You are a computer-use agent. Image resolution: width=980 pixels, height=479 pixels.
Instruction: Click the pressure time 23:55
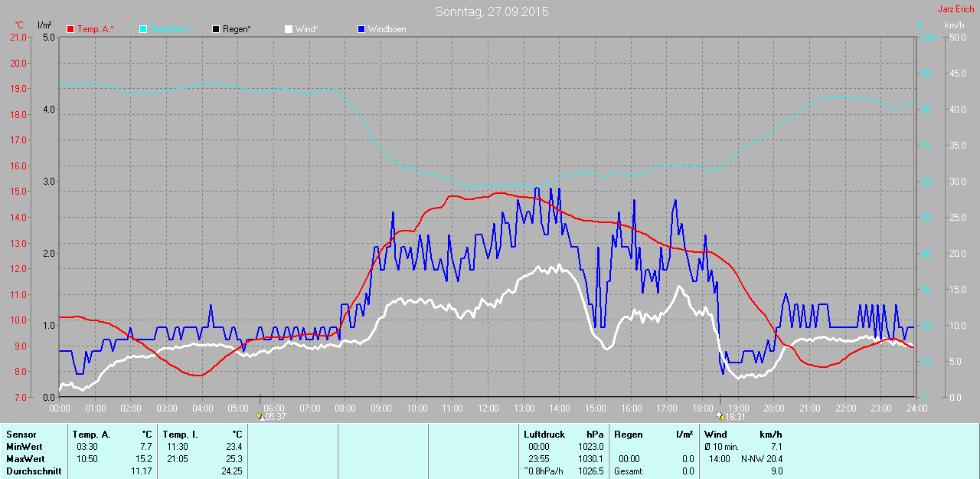(x=539, y=458)
